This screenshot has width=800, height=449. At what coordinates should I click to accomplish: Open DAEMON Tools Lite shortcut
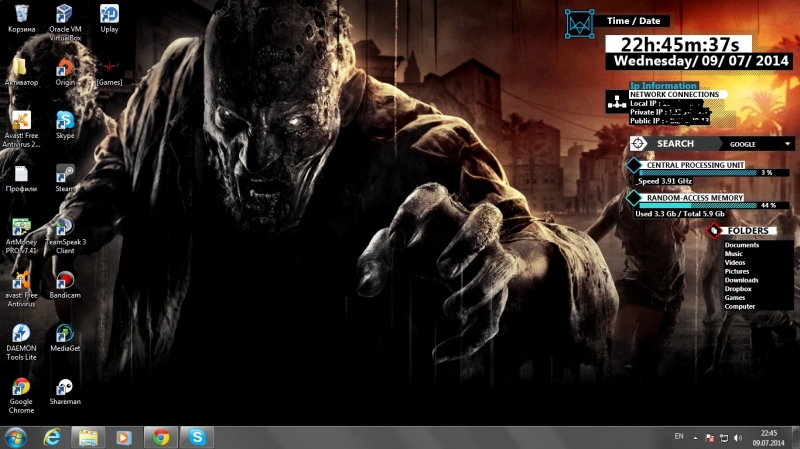21,342
